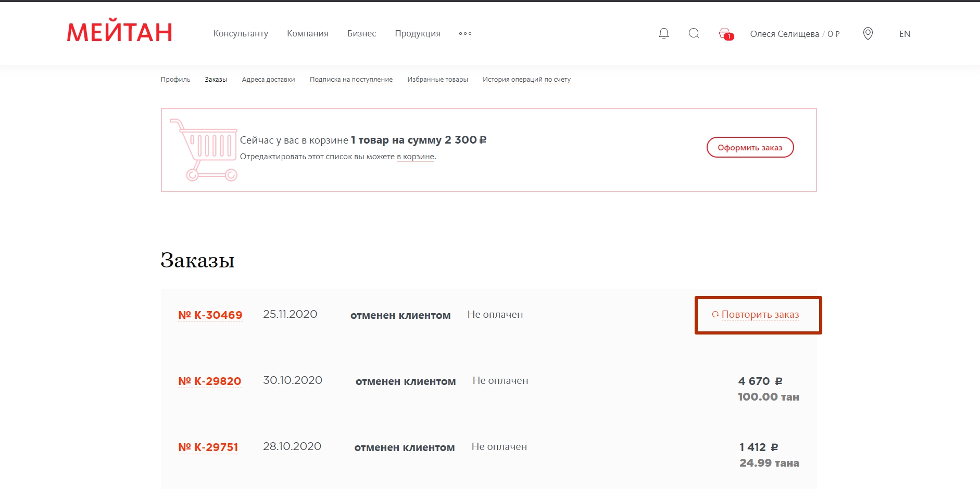Switch language to EN

click(904, 34)
